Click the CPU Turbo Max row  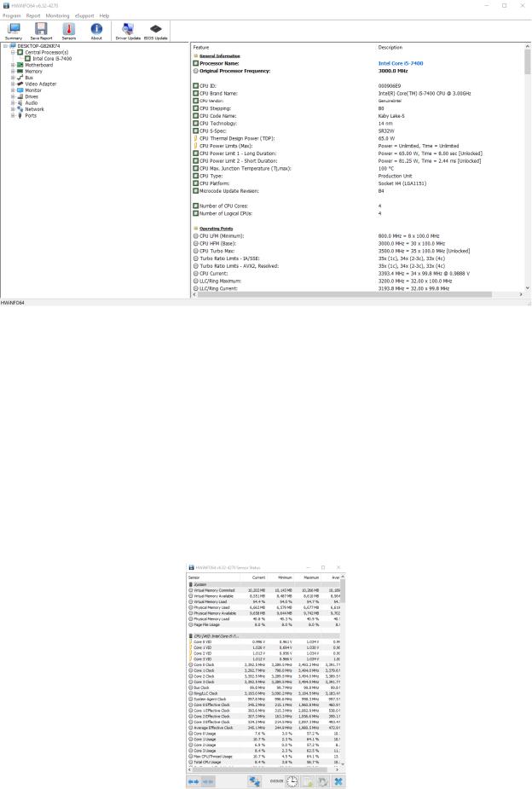[x=358, y=251]
